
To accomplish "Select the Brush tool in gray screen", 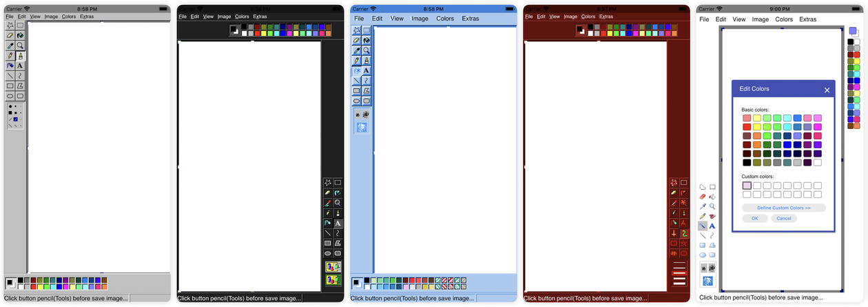I will coord(20,56).
